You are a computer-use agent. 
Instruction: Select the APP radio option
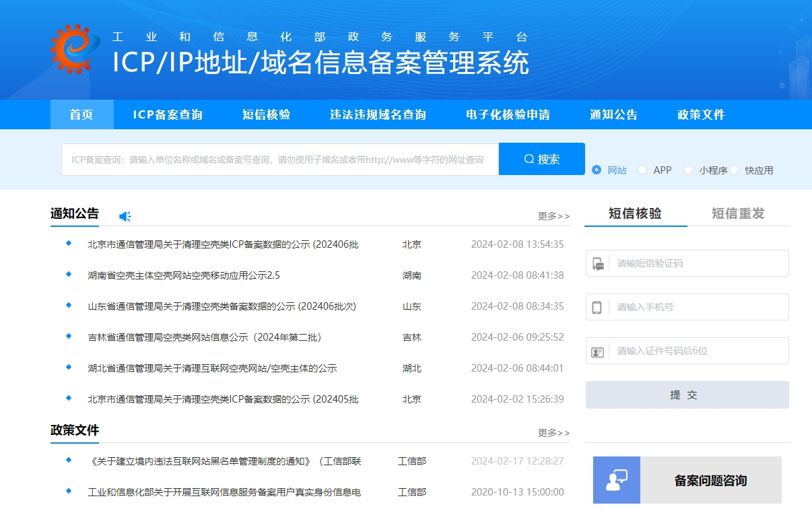pos(642,170)
